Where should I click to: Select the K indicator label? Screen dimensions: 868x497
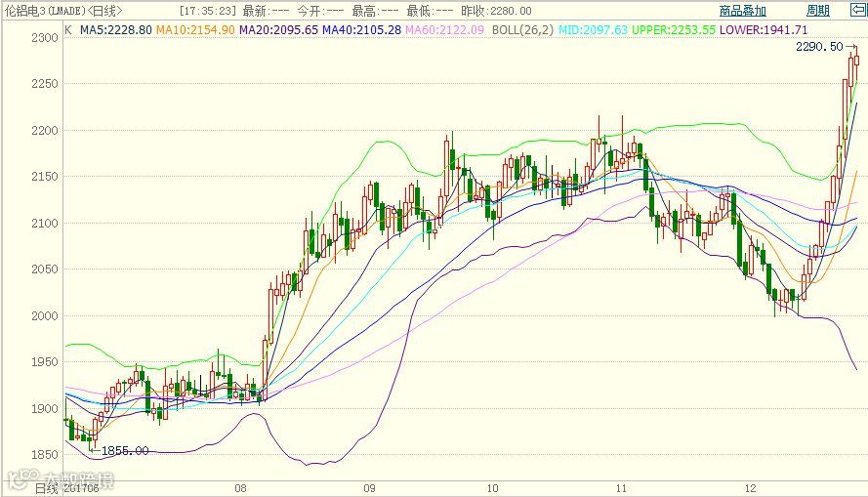tap(68, 29)
